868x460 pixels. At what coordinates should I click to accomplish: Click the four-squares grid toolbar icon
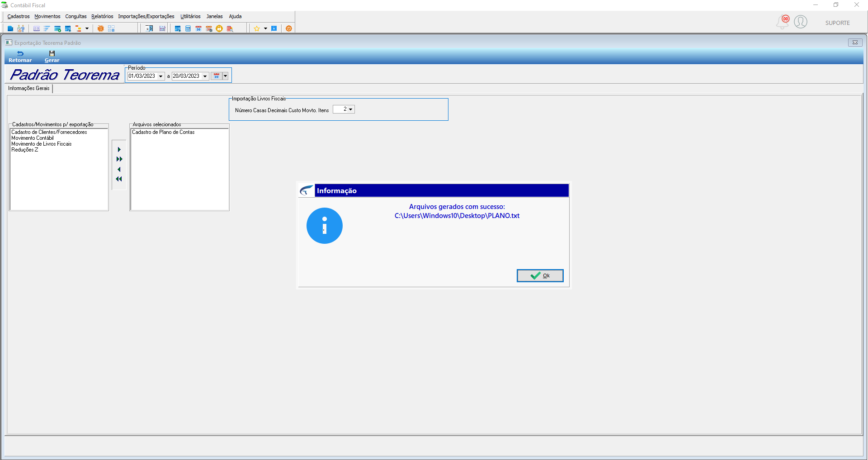point(111,28)
